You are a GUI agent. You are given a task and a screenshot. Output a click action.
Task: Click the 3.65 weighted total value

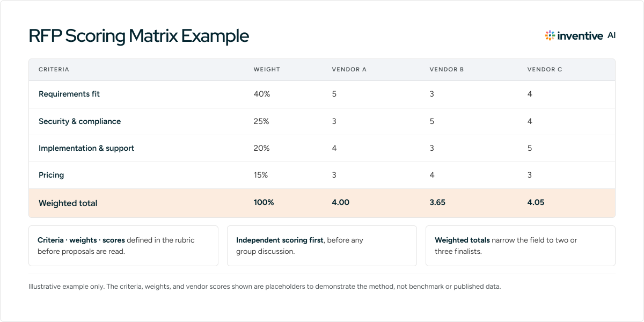[x=437, y=203]
